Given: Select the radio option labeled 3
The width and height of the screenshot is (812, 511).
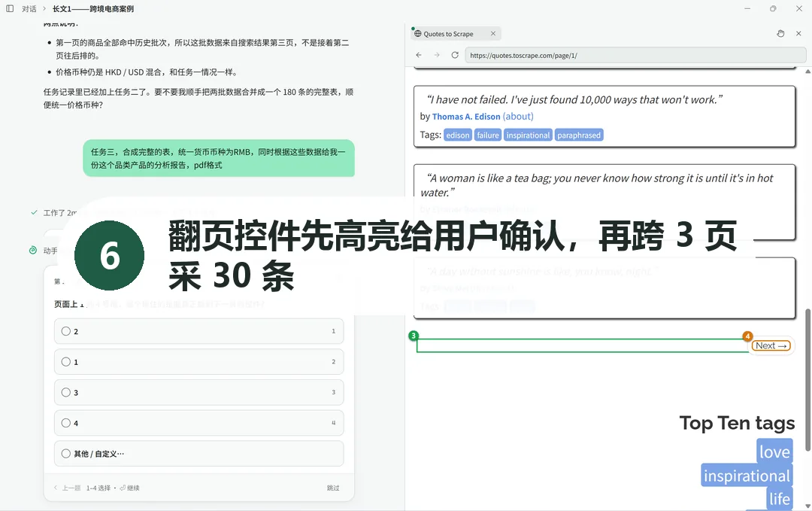Looking at the screenshot, I should coord(198,392).
